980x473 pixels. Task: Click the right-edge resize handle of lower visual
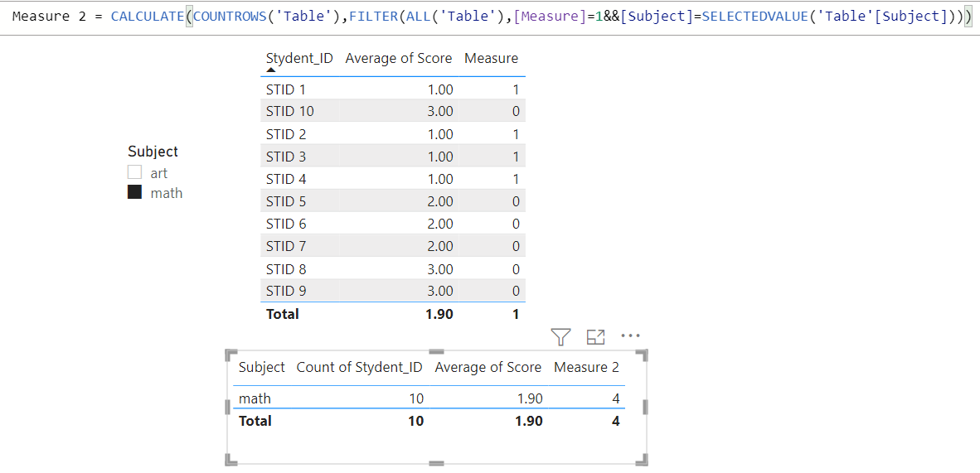(x=646, y=408)
